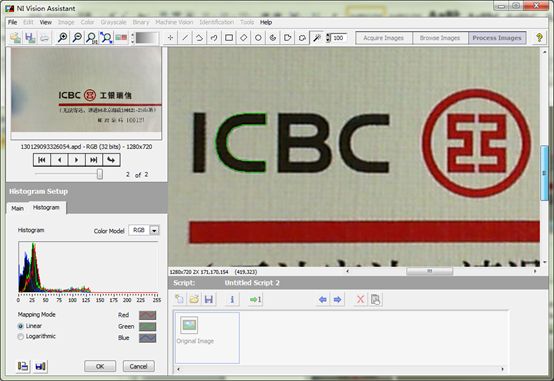This screenshot has height=381, width=554.
Task: Click the Print Image icon
Action: [45, 37]
